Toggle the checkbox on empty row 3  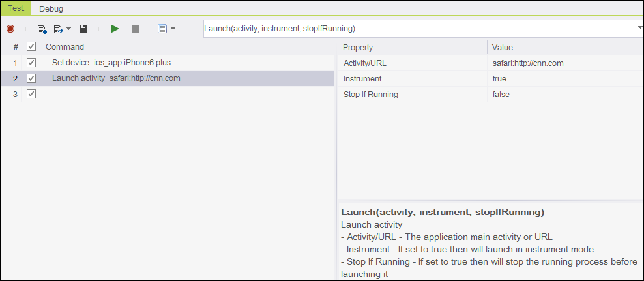click(x=31, y=94)
